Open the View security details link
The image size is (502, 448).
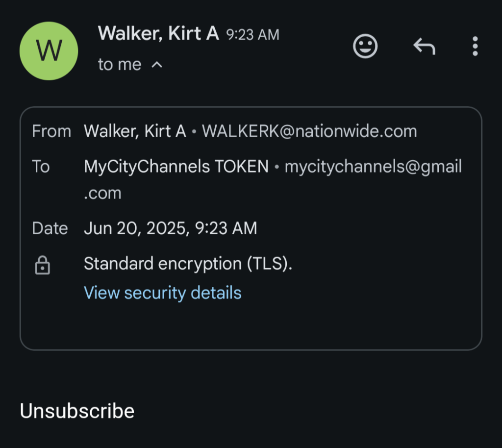coord(162,293)
